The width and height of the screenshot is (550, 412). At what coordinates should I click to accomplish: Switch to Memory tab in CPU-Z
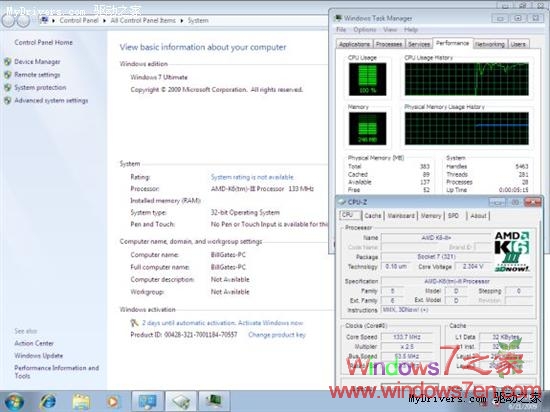point(431,216)
